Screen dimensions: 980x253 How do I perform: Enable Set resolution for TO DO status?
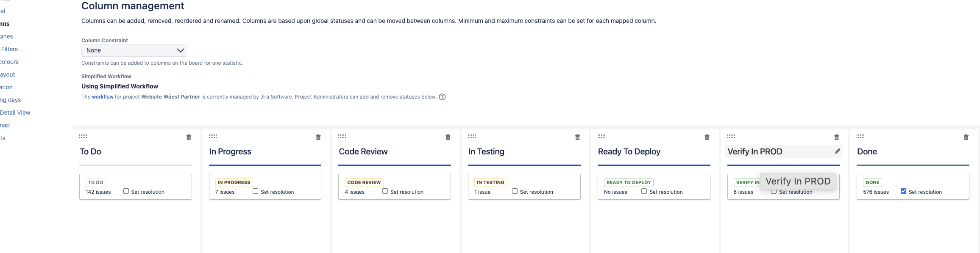[x=126, y=191]
